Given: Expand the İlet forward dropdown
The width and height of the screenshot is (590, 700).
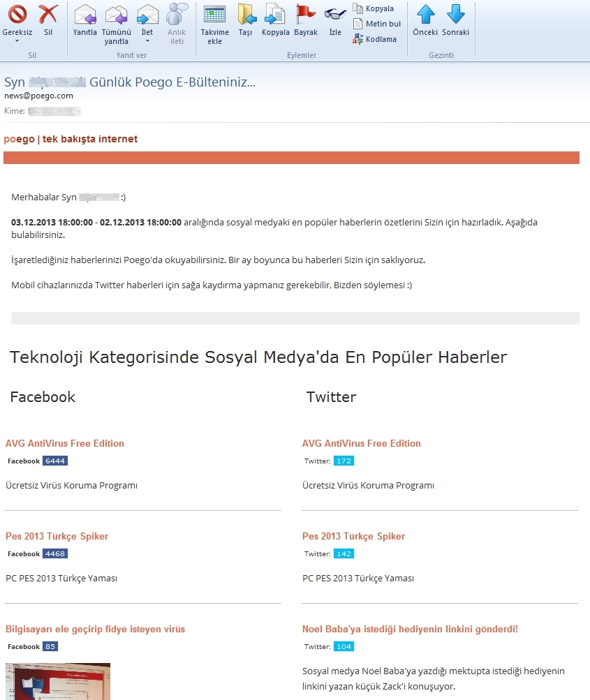Looking at the screenshot, I should pos(147,41).
